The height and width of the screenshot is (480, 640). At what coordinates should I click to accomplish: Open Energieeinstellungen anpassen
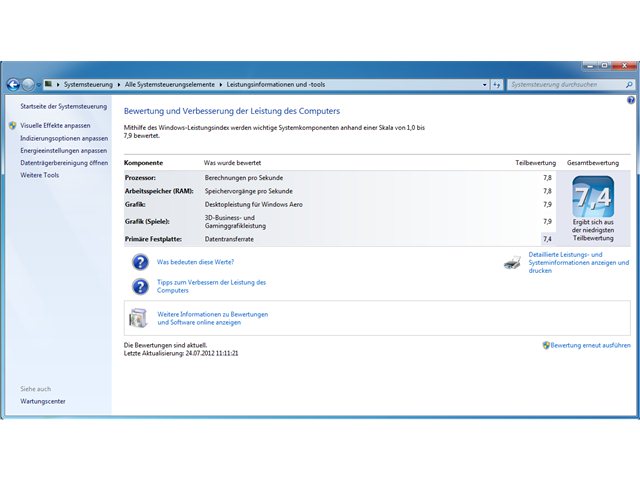point(64,151)
